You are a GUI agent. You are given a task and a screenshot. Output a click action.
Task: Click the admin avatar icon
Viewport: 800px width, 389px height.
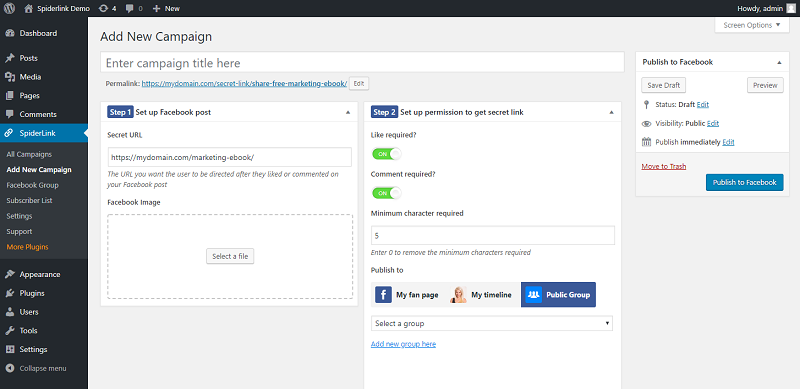click(790, 8)
